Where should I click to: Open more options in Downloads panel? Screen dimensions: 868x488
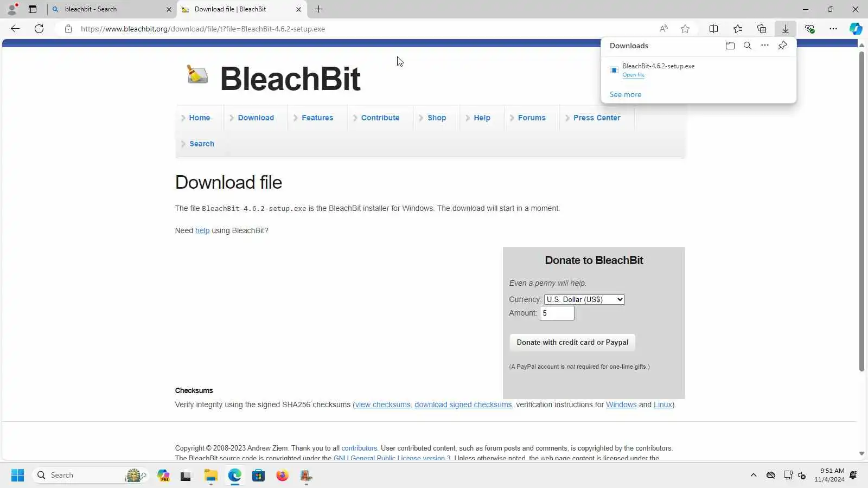point(764,46)
